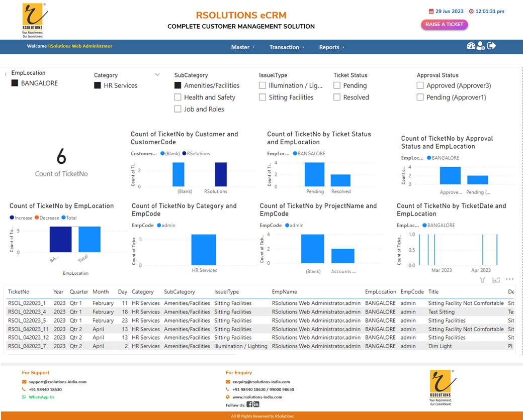Viewport: 523px width, 420px height.
Task: Click the Raise a Ticket button
Action: click(445, 25)
